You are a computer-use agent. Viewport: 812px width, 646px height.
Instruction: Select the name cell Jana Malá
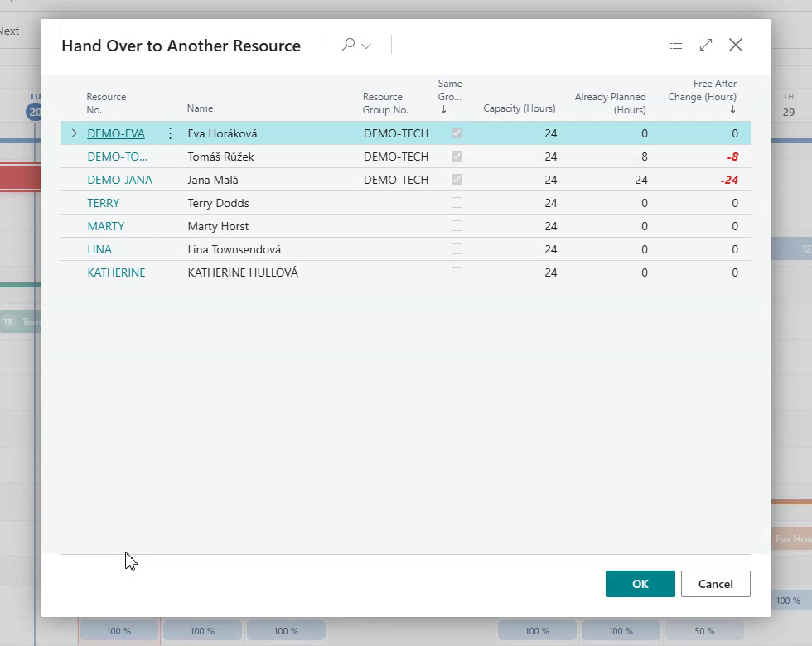(x=213, y=181)
